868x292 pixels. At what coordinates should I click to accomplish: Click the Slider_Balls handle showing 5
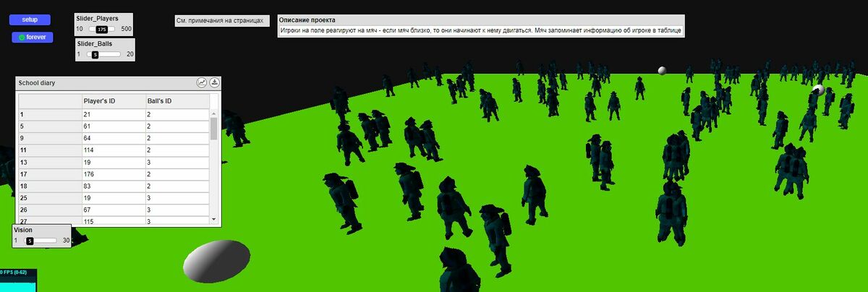(95, 54)
